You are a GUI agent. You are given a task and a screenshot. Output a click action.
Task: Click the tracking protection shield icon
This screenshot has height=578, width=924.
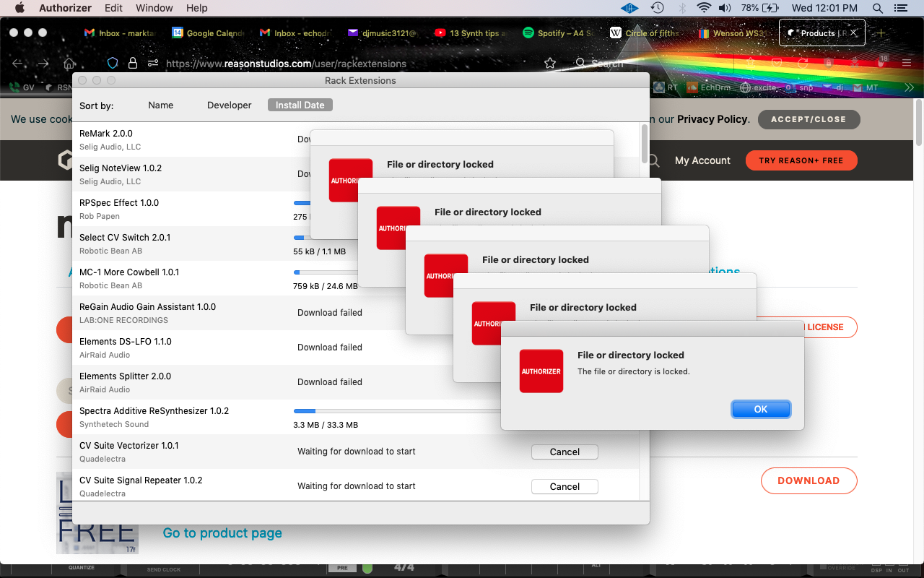[112, 64]
